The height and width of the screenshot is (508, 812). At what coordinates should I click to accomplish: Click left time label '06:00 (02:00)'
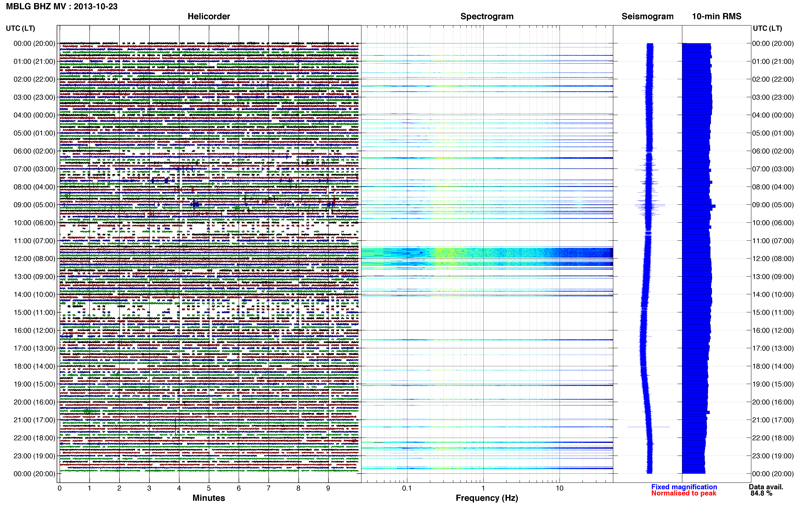34,151
